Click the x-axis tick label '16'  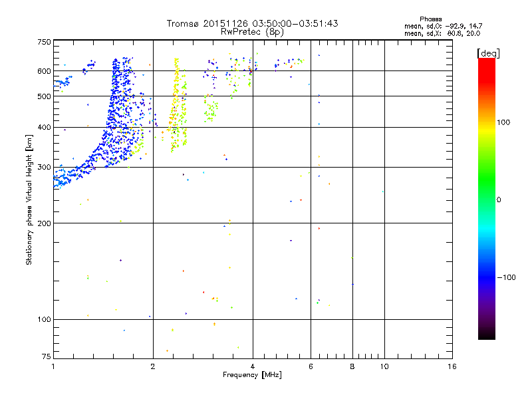coord(452,366)
